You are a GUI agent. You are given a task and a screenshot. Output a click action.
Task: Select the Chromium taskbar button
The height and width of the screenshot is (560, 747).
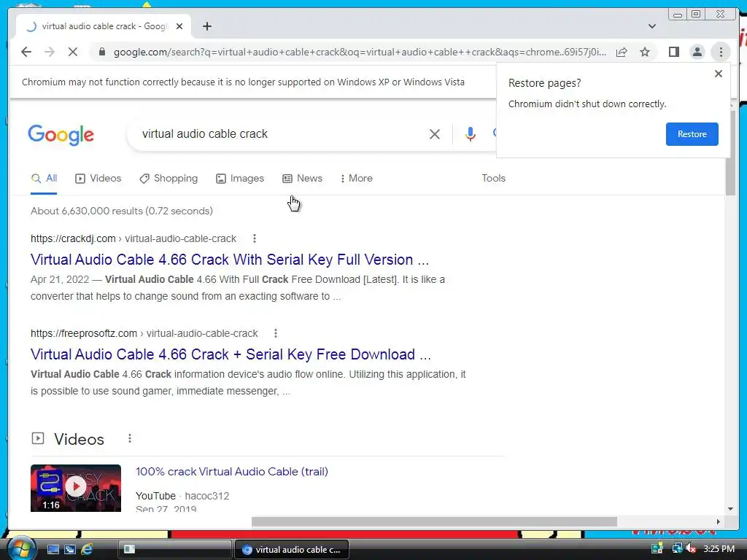(292, 550)
